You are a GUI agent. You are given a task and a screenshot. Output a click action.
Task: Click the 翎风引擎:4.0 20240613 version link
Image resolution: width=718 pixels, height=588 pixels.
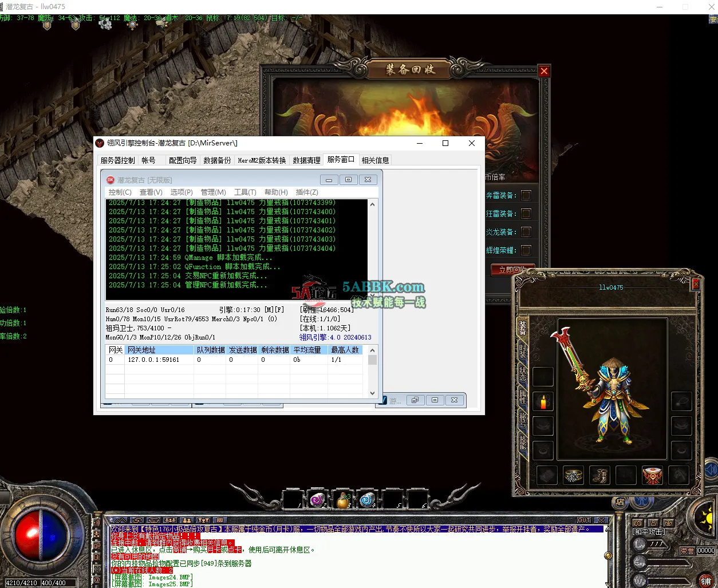[x=336, y=337]
